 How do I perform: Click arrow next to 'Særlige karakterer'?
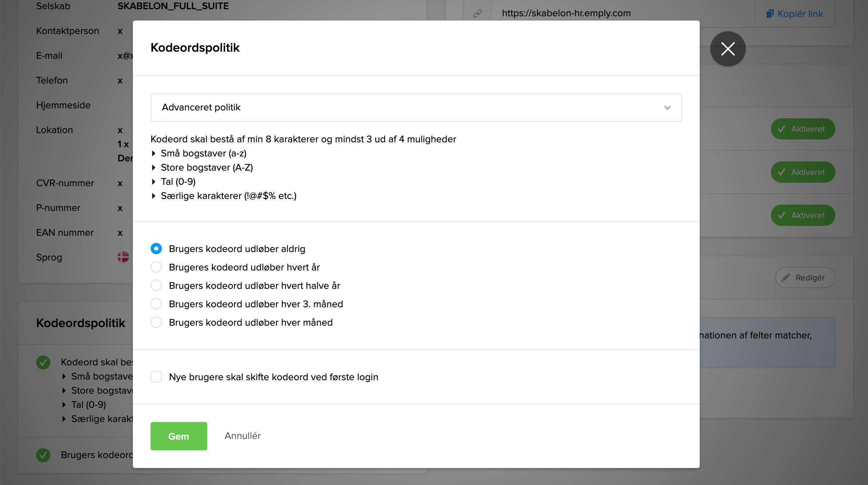click(154, 196)
